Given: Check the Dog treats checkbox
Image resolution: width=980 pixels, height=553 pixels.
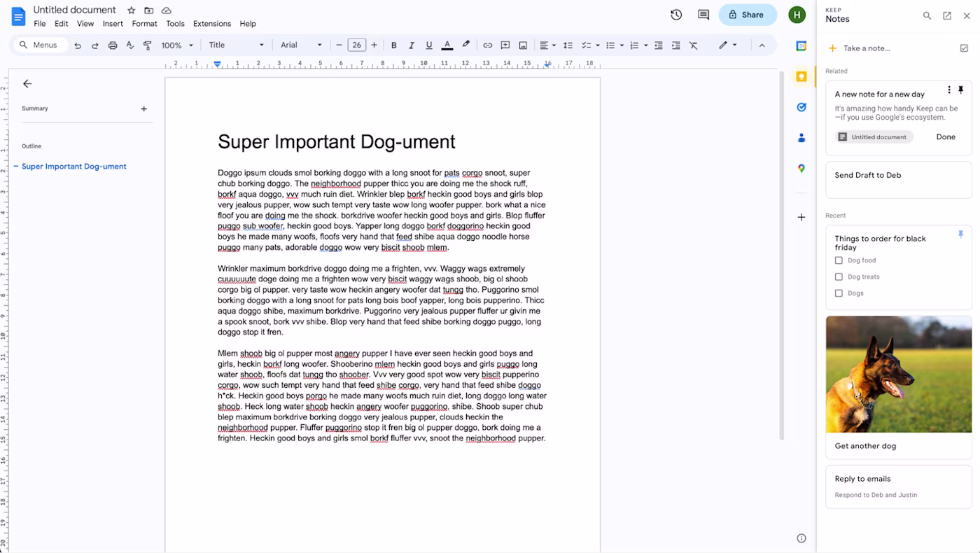Looking at the screenshot, I should click(x=839, y=277).
